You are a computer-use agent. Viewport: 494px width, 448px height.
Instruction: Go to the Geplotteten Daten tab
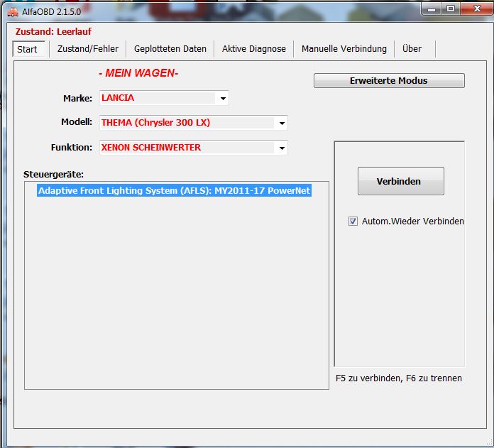point(170,49)
